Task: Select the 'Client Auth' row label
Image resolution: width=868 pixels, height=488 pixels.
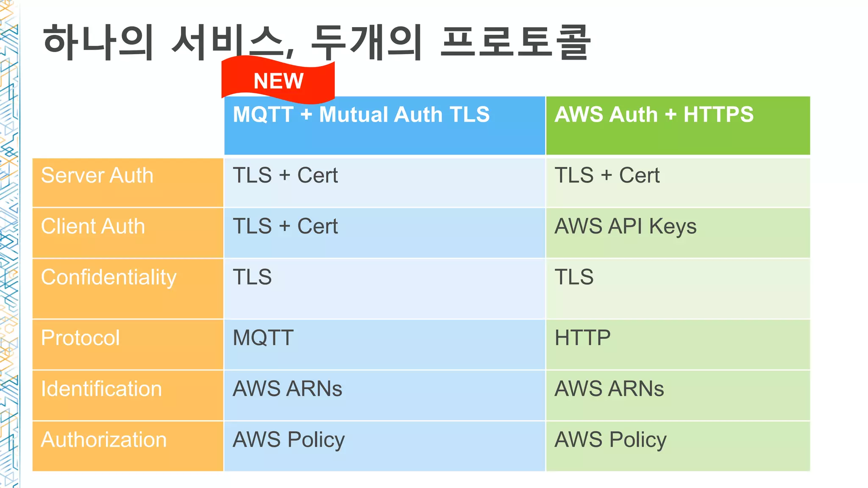Action: coord(128,233)
